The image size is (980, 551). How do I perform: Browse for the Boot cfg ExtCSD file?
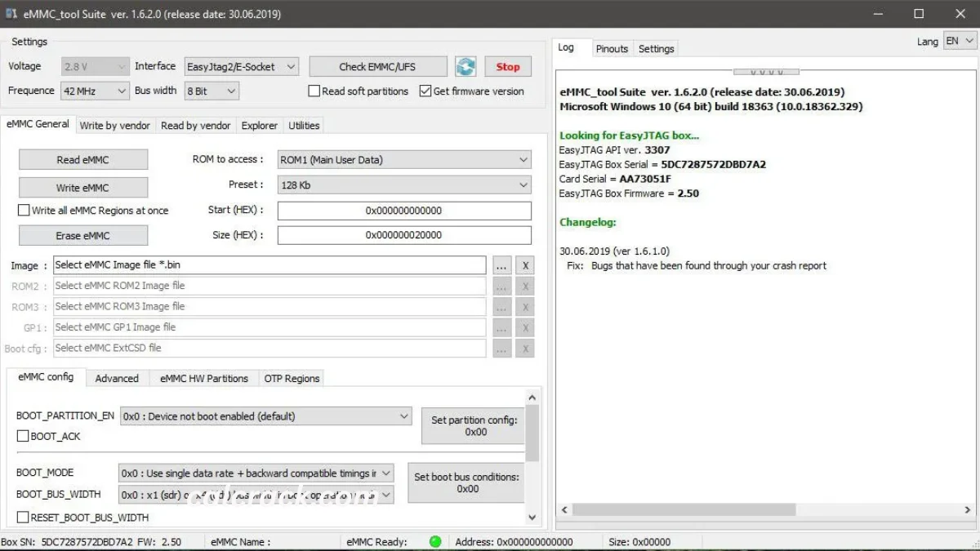502,349
